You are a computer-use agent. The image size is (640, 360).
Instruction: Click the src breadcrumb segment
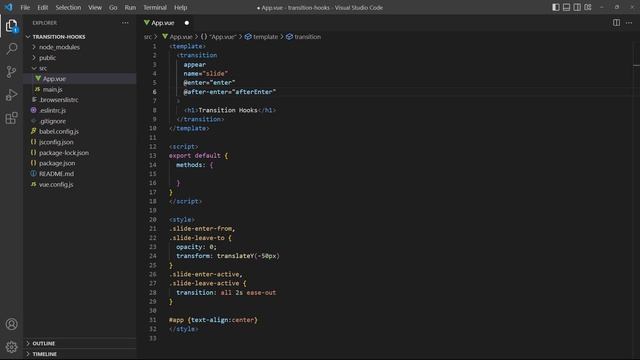coord(147,37)
